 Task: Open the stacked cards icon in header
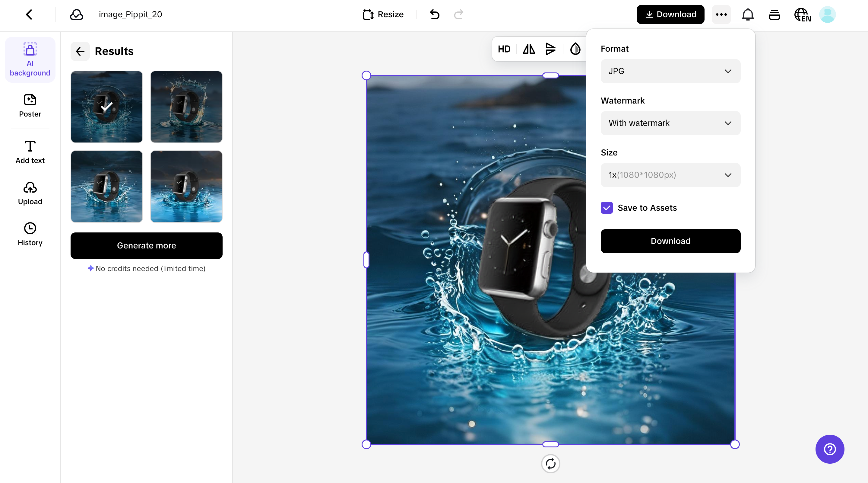point(774,14)
